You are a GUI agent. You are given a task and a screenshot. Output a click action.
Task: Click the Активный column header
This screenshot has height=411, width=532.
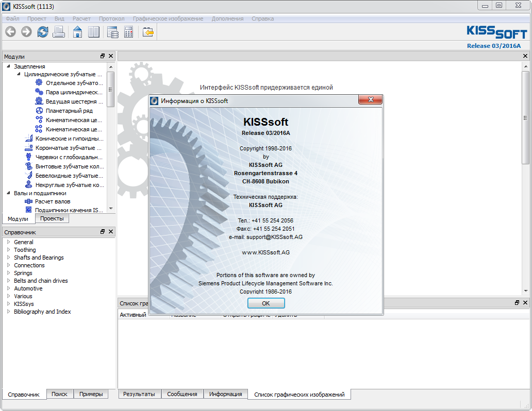point(133,315)
